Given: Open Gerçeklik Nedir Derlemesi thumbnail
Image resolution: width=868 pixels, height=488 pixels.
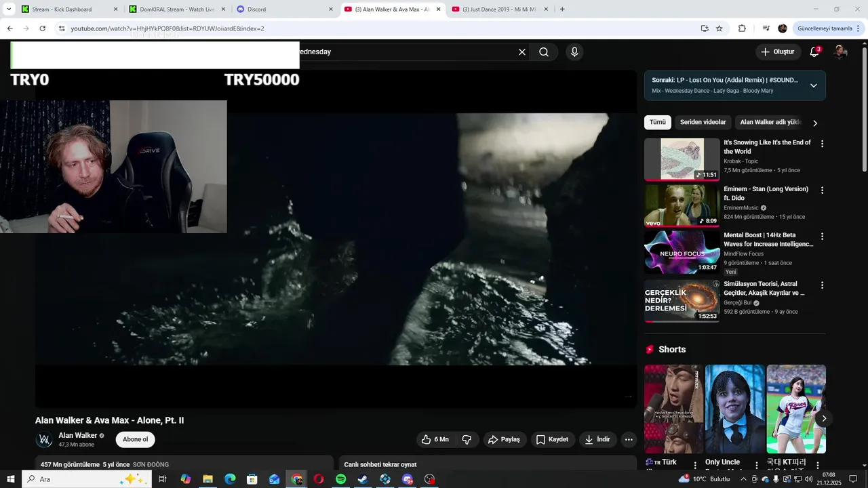Looking at the screenshot, I should (682, 301).
